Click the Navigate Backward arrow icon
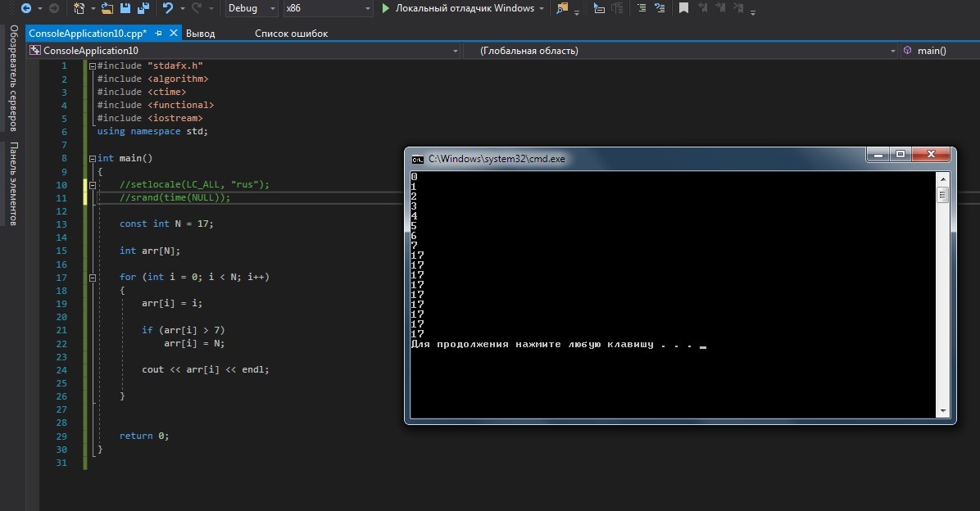 (25, 8)
